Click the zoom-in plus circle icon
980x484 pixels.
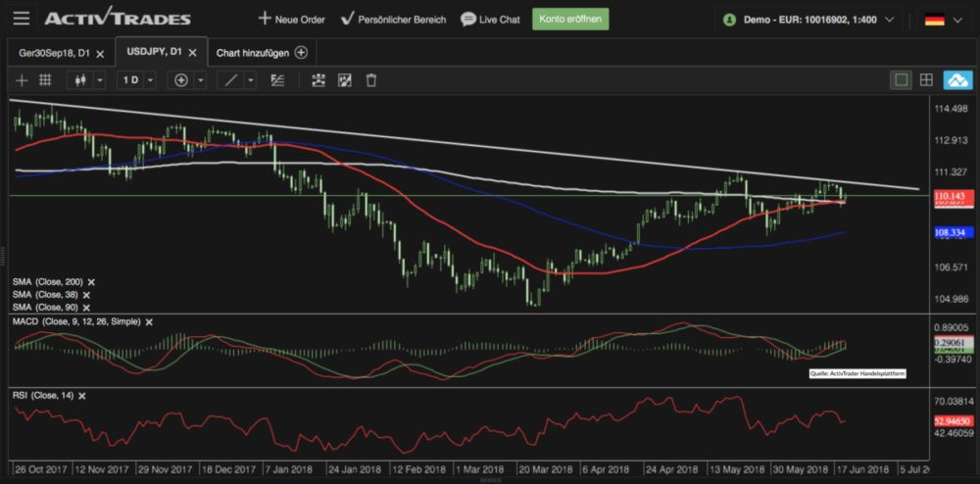[x=181, y=80]
